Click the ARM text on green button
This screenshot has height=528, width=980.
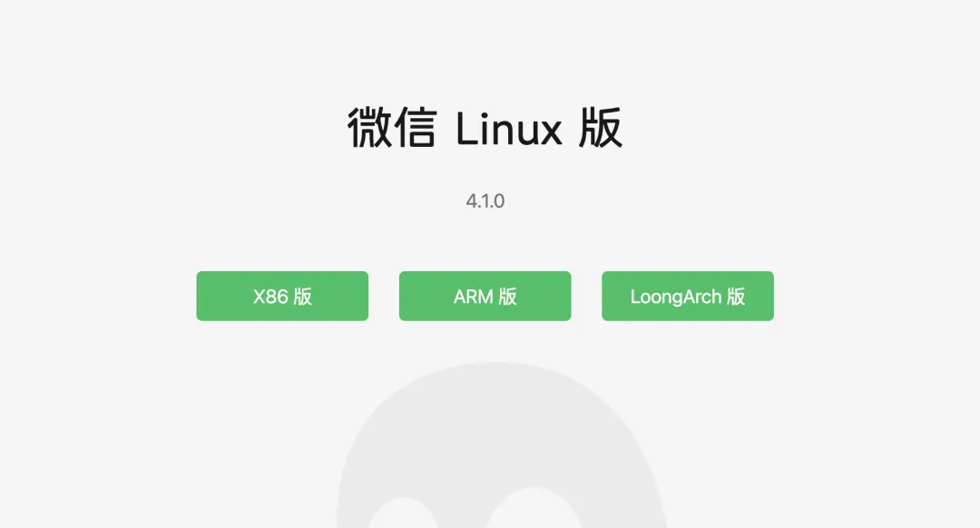[x=473, y=296]
